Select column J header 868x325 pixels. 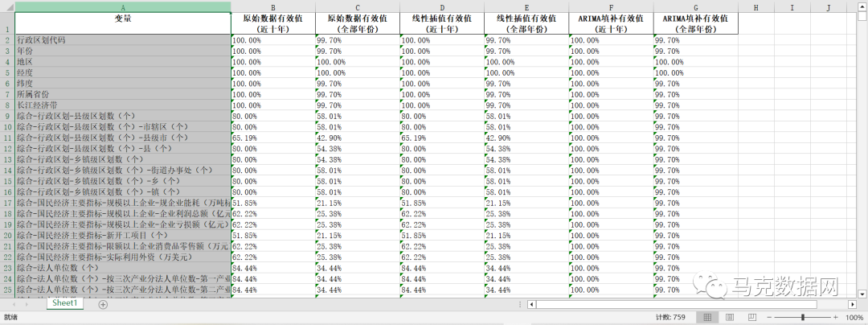[x=828, y=6]
